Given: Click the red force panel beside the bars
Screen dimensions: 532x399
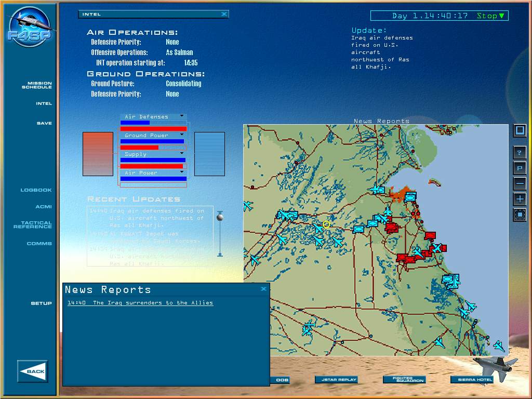Looking at the screenshot, I should [98, 154].
